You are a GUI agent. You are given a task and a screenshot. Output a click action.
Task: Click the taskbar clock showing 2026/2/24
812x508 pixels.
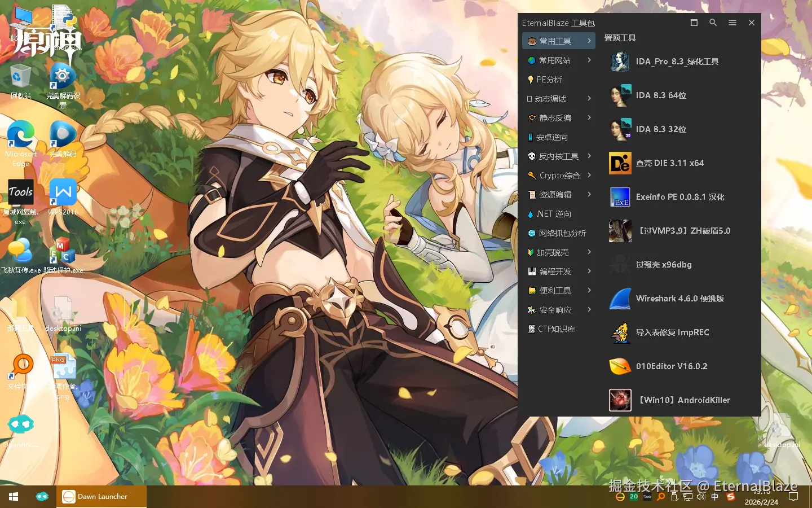coord(761,497)
